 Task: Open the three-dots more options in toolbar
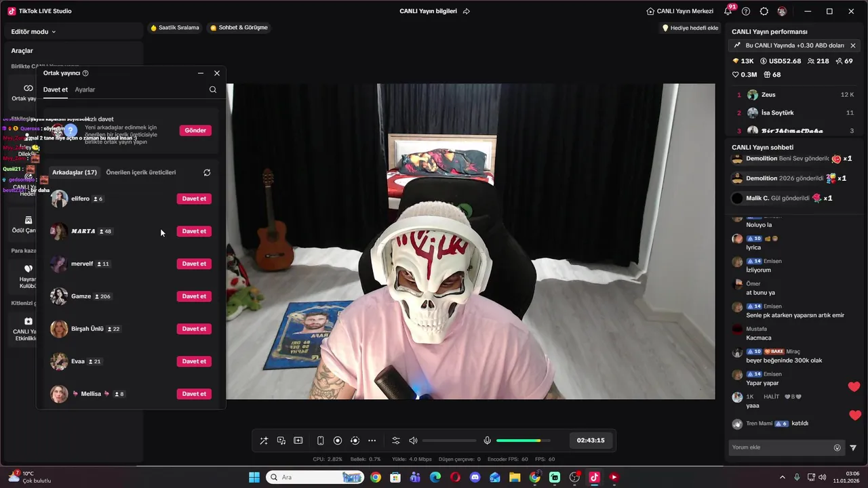[x=372, y=441]
